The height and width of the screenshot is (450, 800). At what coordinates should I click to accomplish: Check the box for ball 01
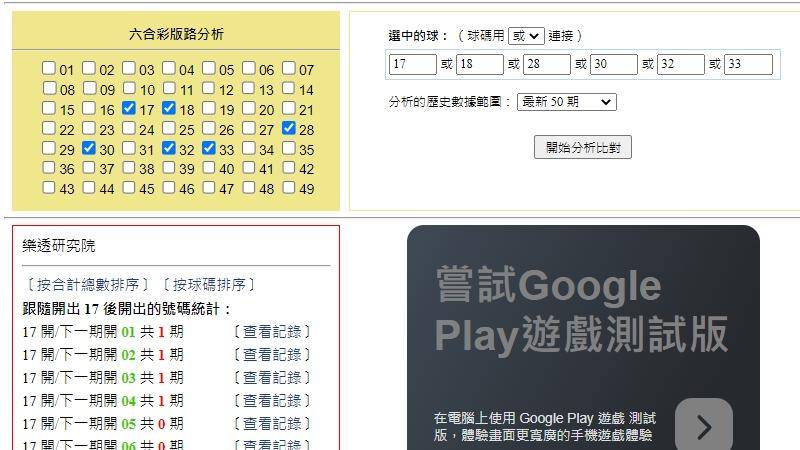coord(49,69)
